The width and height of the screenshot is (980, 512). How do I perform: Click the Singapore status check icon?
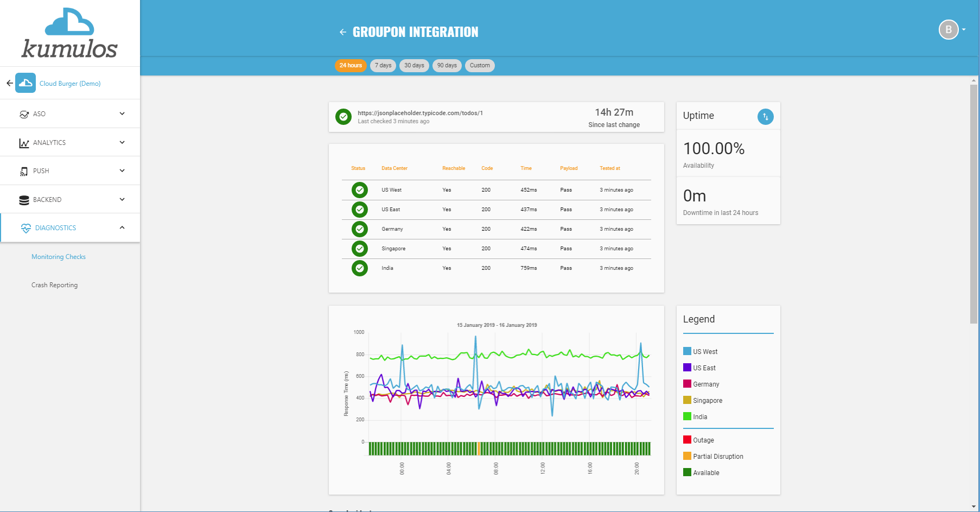point(360,249)
